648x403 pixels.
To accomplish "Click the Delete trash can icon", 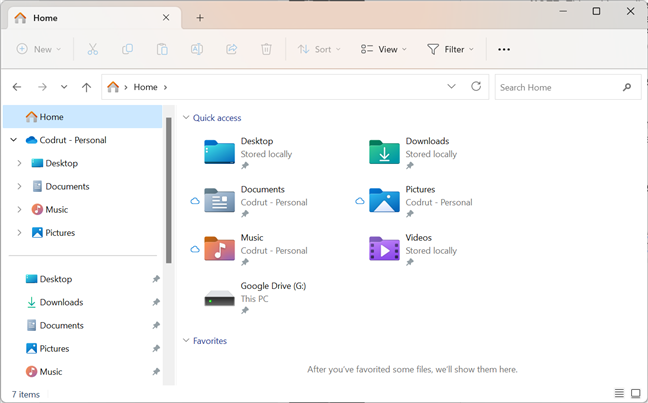I will (266, 49).
